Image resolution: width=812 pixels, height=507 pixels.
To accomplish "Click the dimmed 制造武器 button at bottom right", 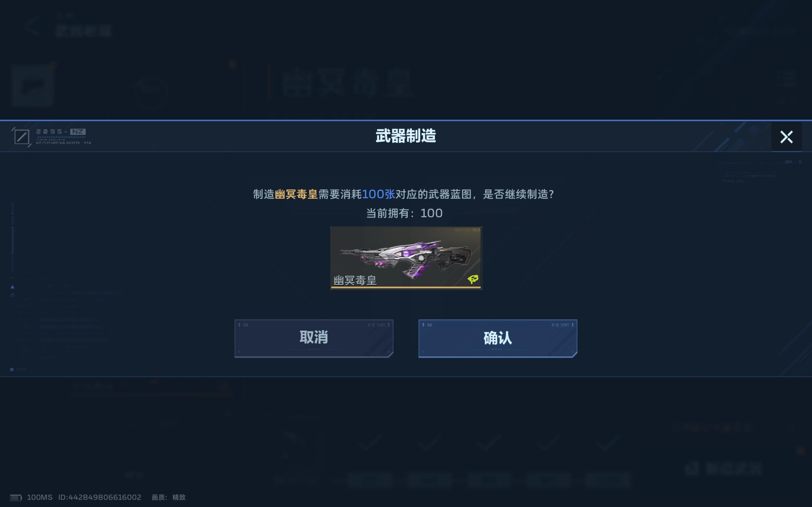I will point(724,468).
